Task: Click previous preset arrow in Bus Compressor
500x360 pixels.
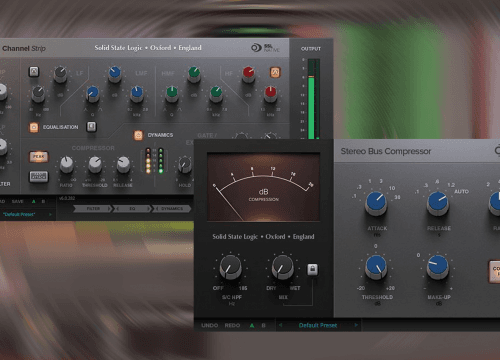Action: pyautogui.click(x=280, y=325)
